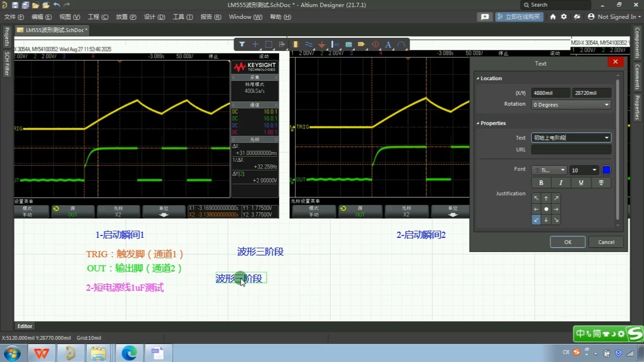This screenshot has width=644, height=362.
Task: Click the Search box in title bar
Action: pyautogui.click(x=555, y=5)
